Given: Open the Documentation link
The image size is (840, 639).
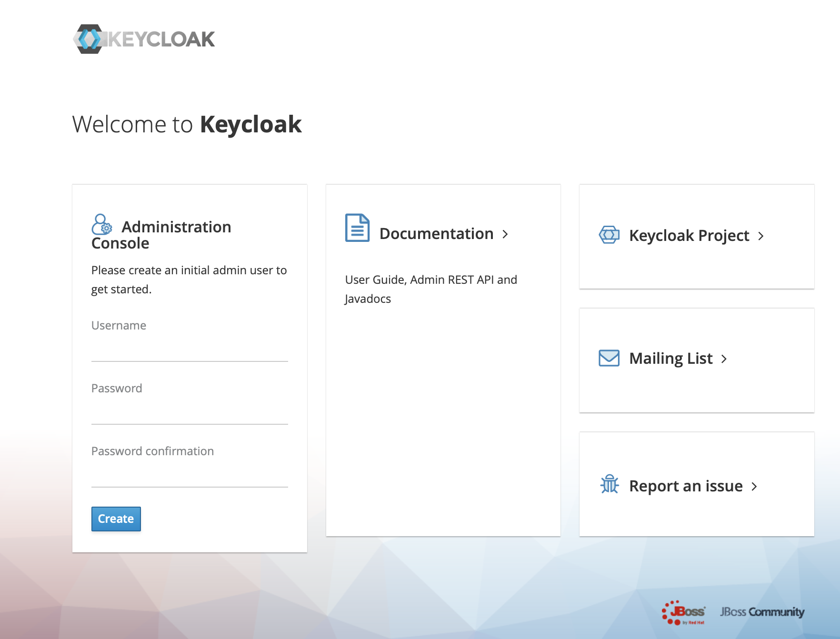Looking at the screenshot, I should click(x=436, y=234).
